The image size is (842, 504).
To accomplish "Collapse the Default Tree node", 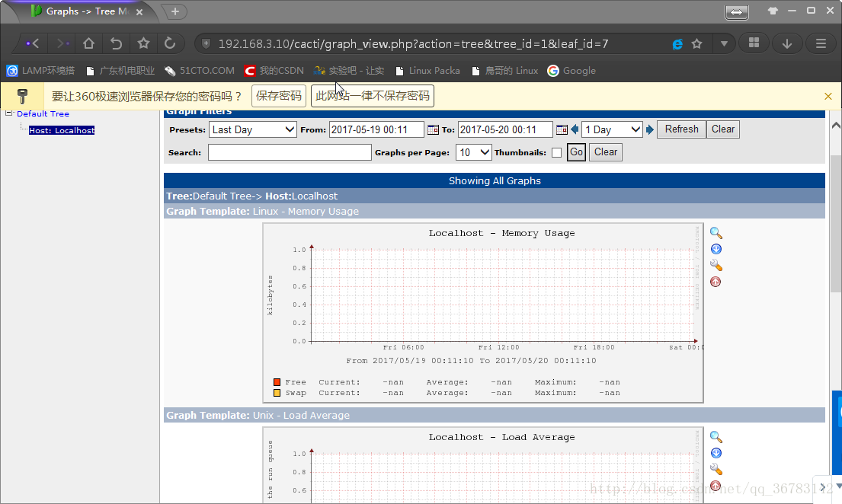I will pyautogui.click(x=8, y=113).
